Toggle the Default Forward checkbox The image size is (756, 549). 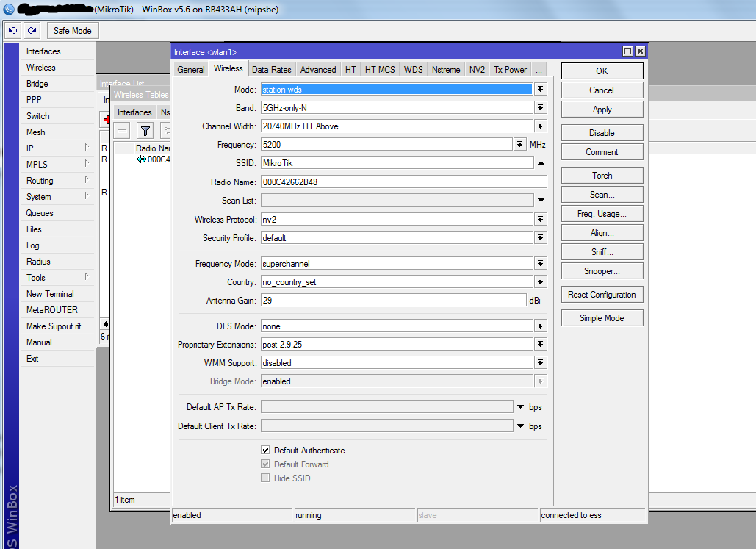[x=265, y=464]
